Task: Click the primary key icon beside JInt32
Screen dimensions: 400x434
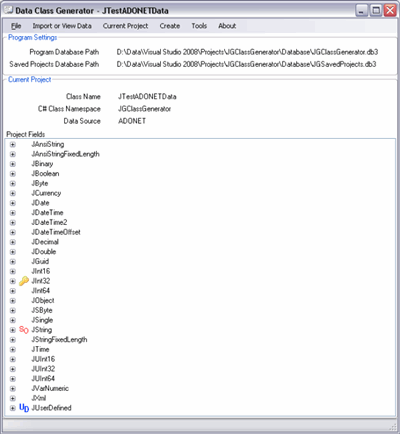Action: pyautogui.click(x=24, y=281)
